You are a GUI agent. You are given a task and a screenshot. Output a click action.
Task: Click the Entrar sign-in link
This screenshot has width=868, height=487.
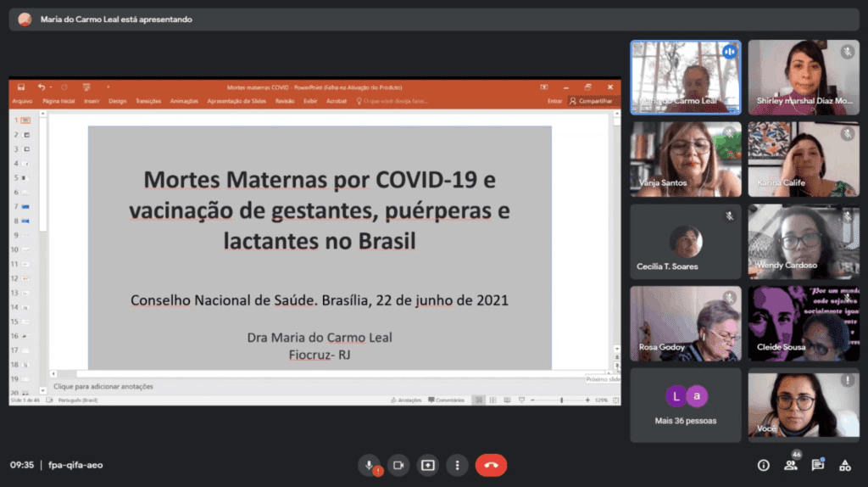(554, 101)
